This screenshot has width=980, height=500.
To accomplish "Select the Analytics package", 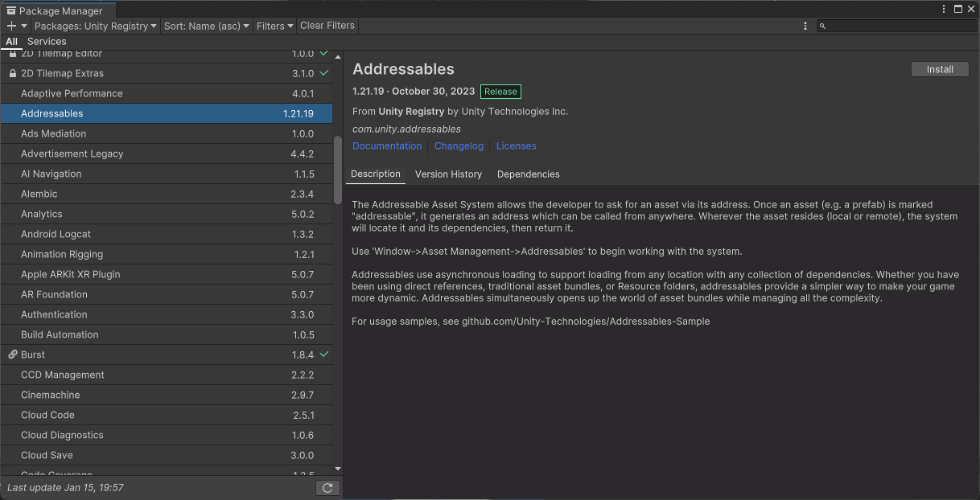I will coord(166,214).
